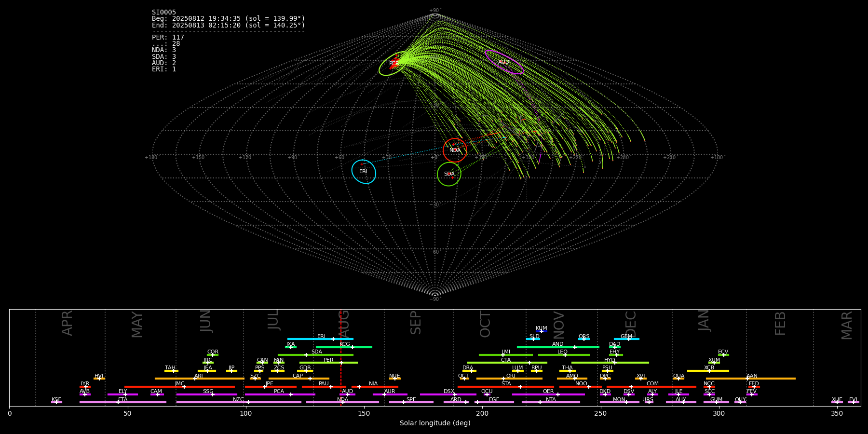
Task: Click the '+90°' label atop the map
Action: [435, 11]
